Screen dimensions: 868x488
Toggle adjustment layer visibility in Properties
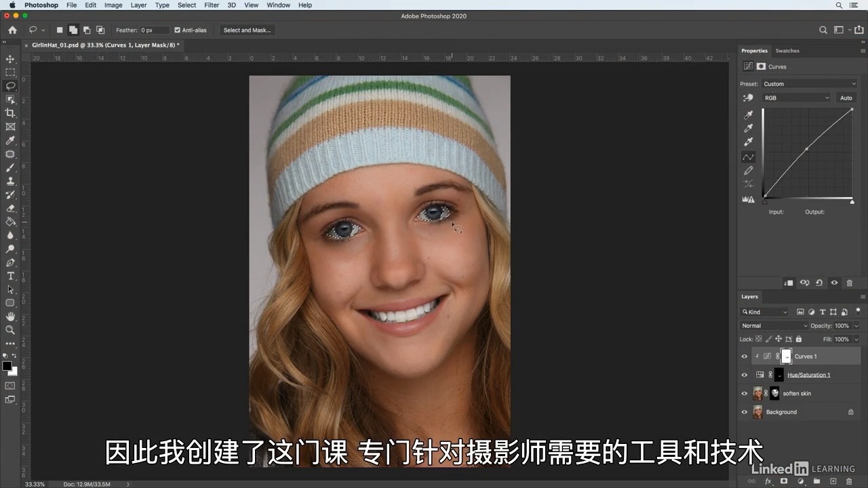[835, 283]
